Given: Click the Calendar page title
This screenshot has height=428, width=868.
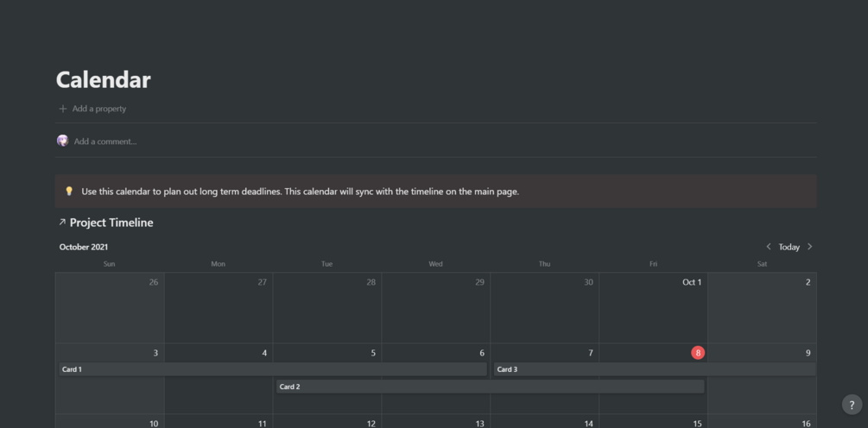Looking at the screenshot, I should pos(104,80).
